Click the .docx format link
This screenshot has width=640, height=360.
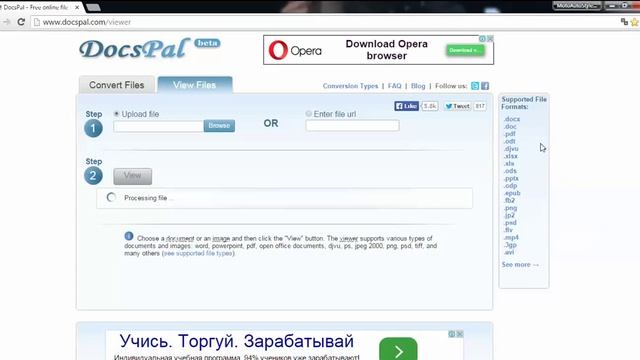click(511, 119)
